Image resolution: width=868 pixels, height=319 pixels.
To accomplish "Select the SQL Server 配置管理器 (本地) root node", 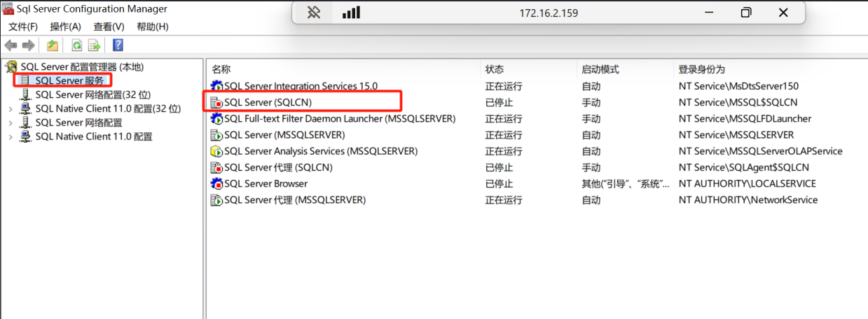I will 82,67.
